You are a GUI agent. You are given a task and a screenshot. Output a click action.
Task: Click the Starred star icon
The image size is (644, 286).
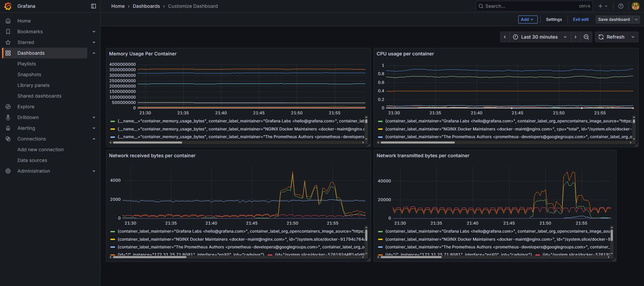tap(8, 42)
